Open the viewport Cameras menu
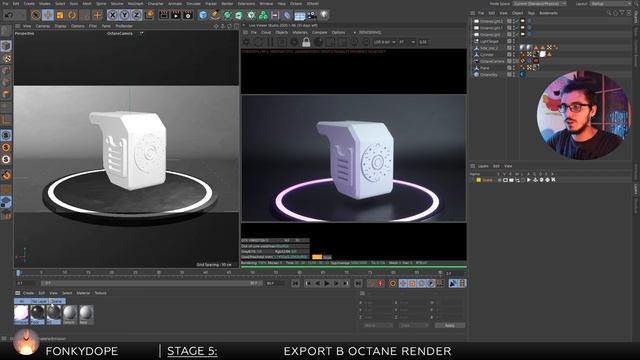Viewport: 640px width, 360px height. (x=42, y=26)
